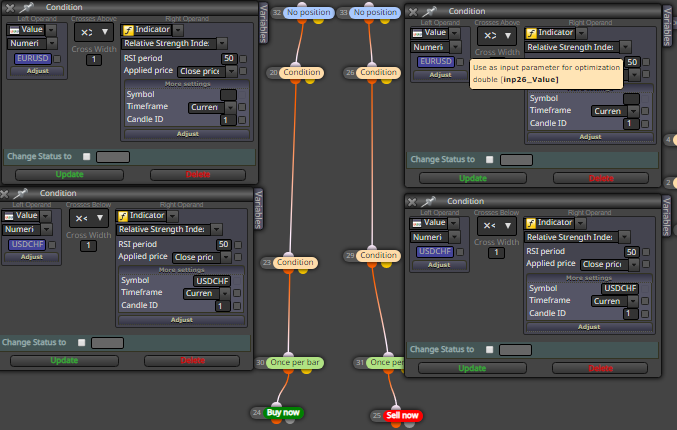Click yellow connector under Once per bar node 30
Viewport: 677px width, 430px height.
click(x=307, y=370)
